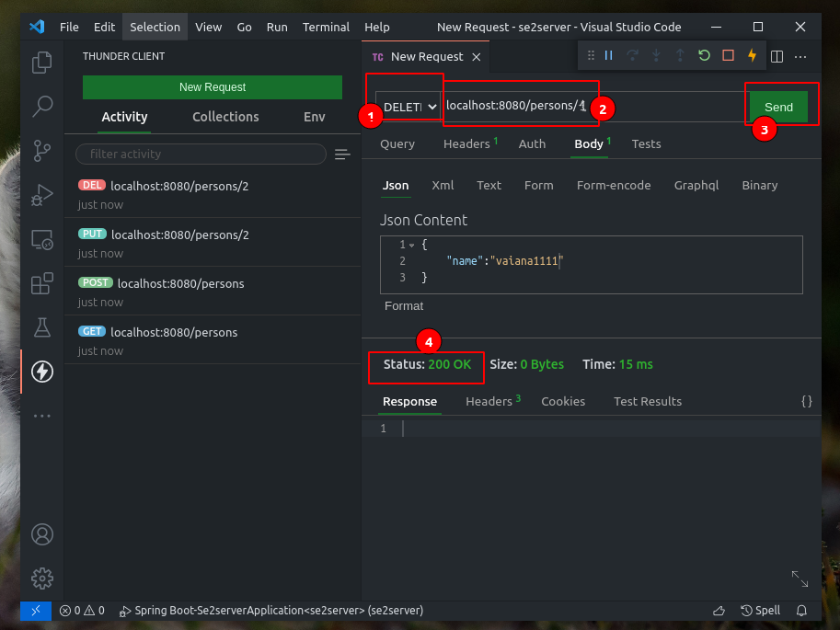840x630 pixels.
Task: Open the File menu
Action: [69, 27]
